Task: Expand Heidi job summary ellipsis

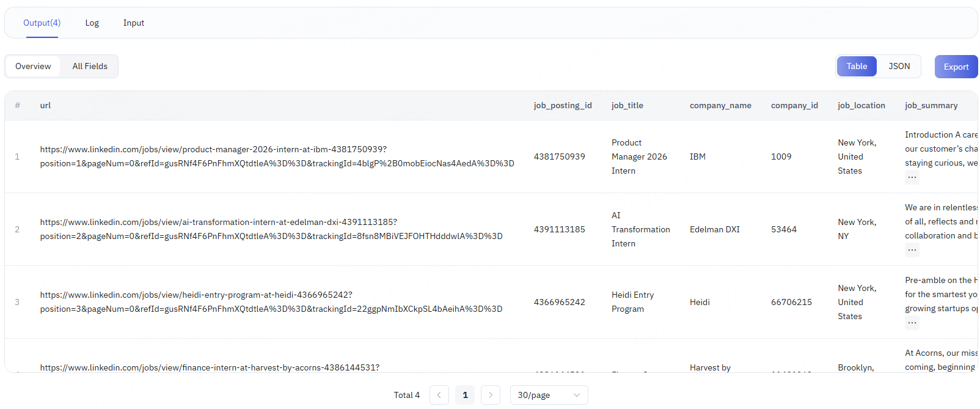Action: (x=912, y=323)
